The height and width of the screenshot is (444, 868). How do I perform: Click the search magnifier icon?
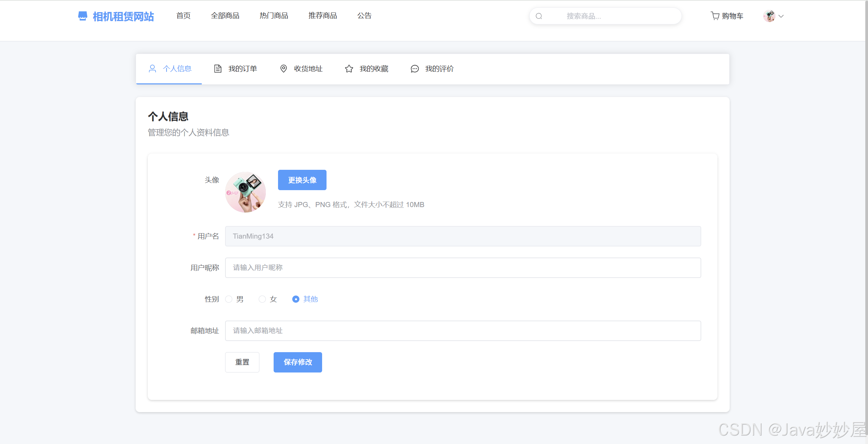tap(539, 16)
